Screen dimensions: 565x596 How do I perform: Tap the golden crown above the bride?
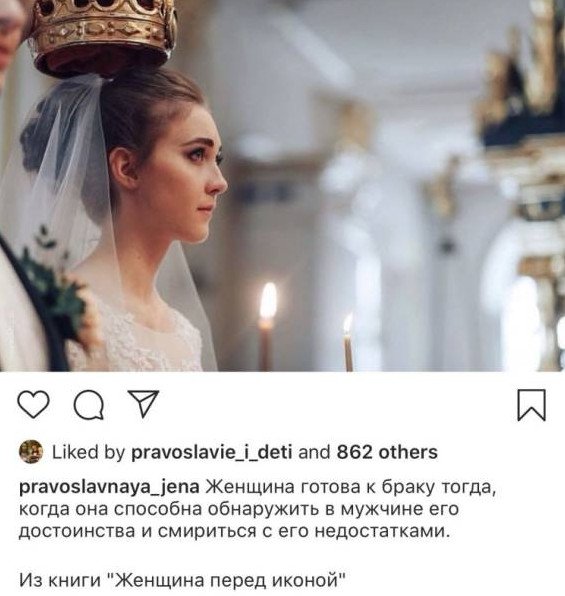105,36
